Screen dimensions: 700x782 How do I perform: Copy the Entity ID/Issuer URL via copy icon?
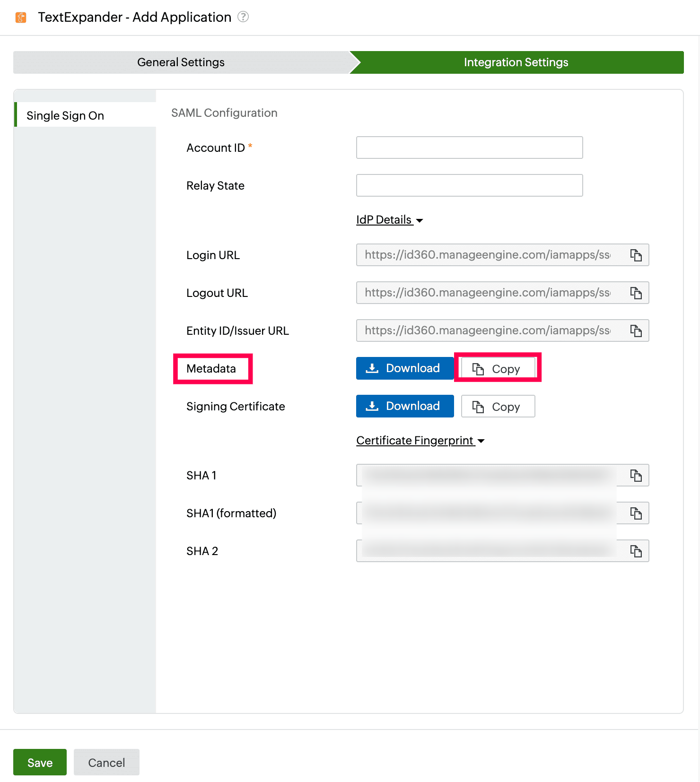pos(636,331)
